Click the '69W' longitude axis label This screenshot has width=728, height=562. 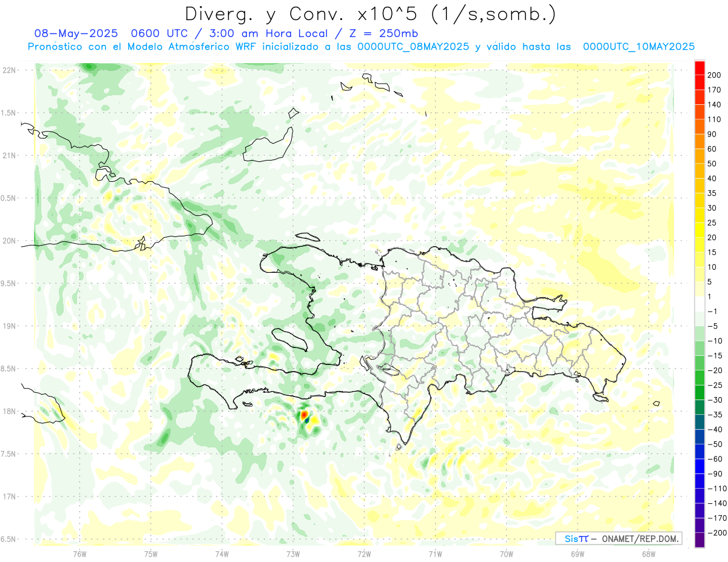[578, 554]
